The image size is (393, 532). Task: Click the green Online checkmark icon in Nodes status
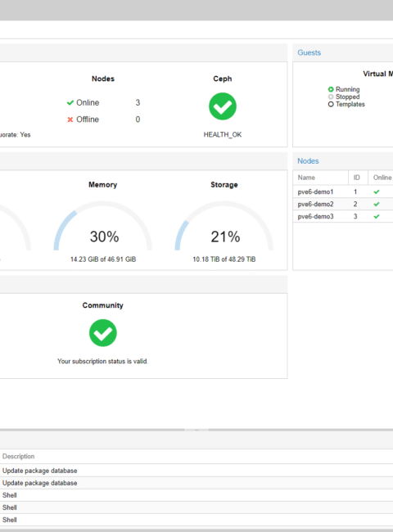[70, 102]
